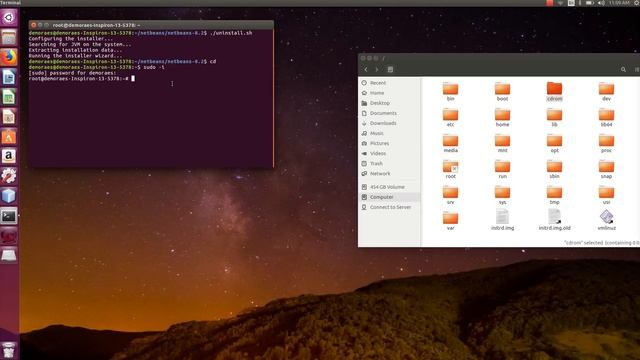Select the 454 GB Volume entry
Screen dimensions: 640x360
pos(389,187)
